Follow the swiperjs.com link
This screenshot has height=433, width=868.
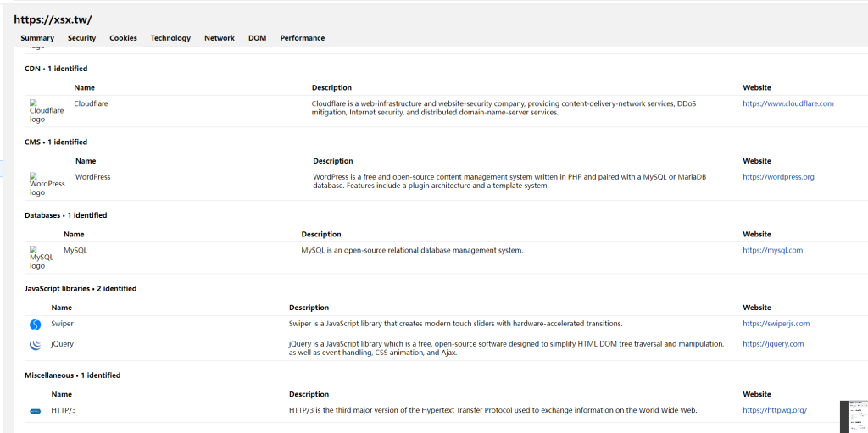pos(776,324)
